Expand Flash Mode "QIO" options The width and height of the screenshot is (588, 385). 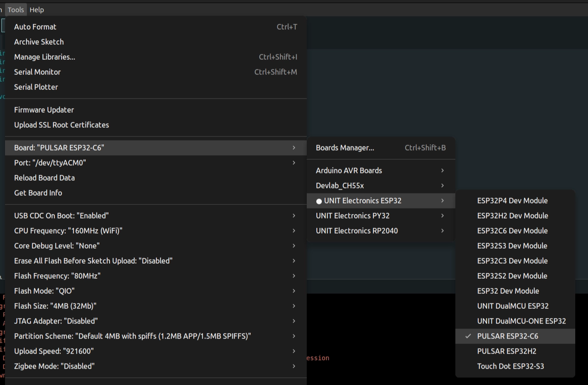click(x=156, y=291)
